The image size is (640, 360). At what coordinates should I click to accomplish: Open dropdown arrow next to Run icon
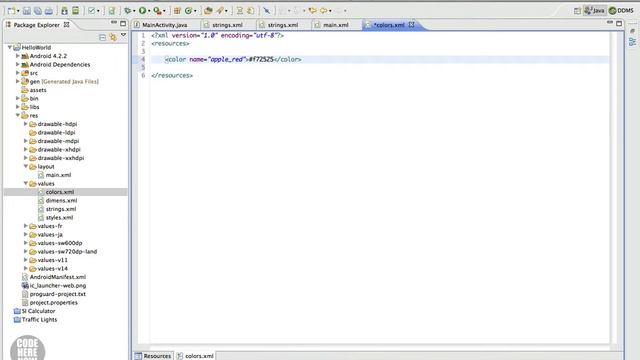[149, 11]
